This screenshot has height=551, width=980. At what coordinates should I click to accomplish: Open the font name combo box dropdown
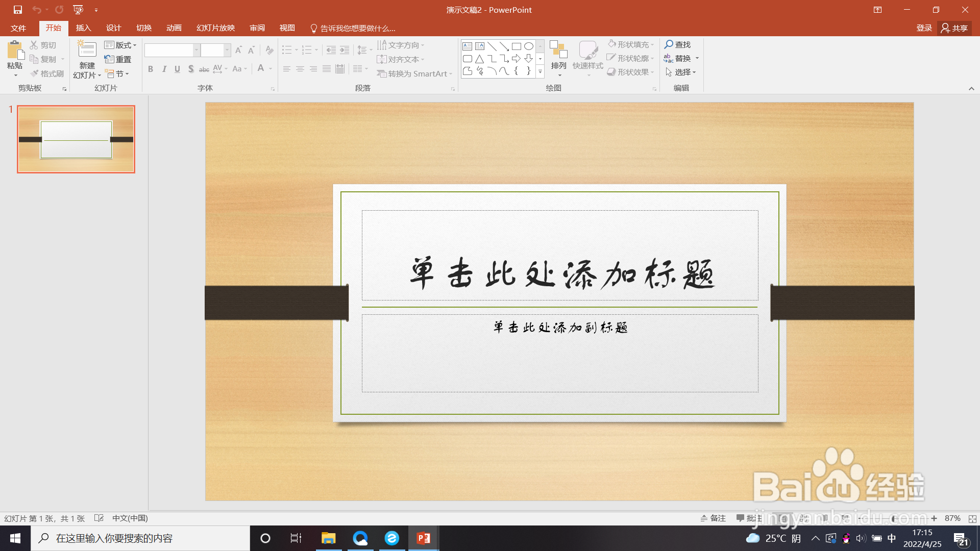pyautogui.click(x=197, y=50)
